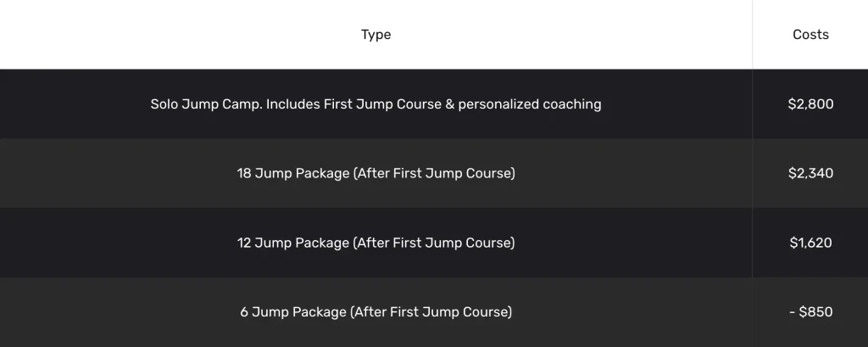The width and height of the screenshot is (868, 347).
Task: Click the $2,340 cost value
Action: 810,173
